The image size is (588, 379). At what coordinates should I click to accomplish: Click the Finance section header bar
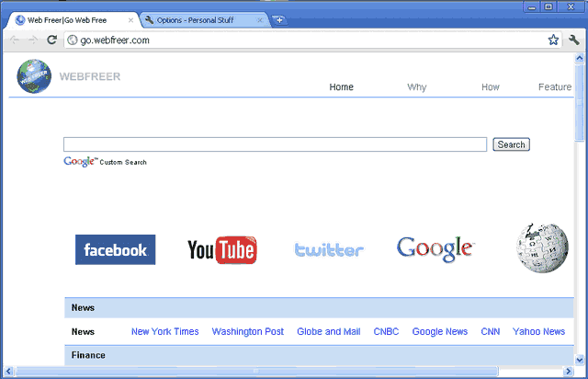[x=319, y=355]
